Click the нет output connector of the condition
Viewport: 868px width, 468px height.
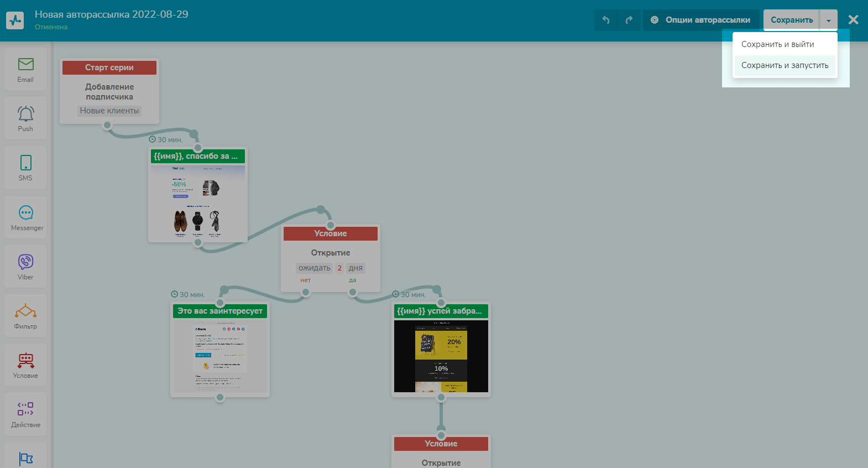click(306, 292)
